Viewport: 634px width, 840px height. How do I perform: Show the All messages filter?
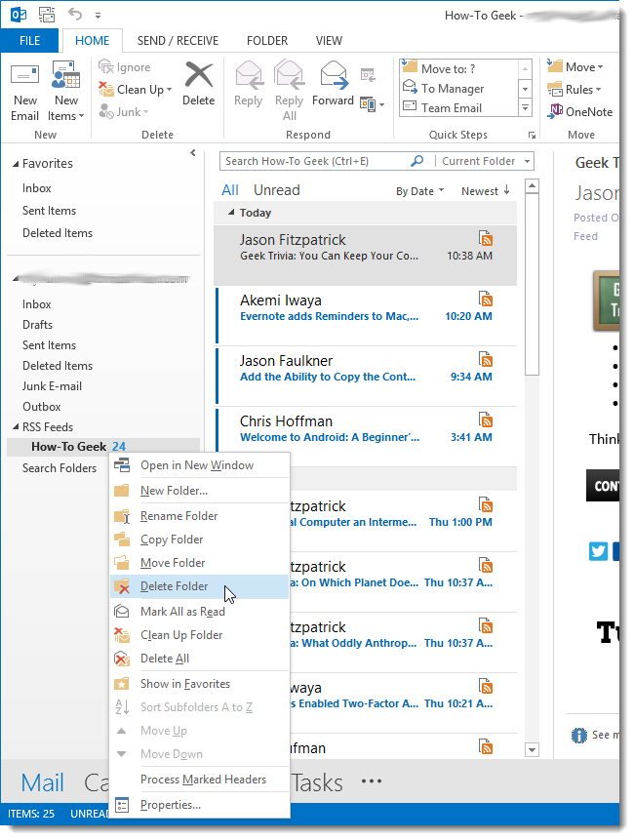[230, 190]
